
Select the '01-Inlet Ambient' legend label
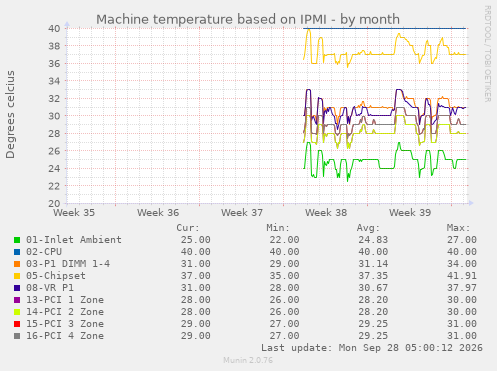tap(74, 240)
